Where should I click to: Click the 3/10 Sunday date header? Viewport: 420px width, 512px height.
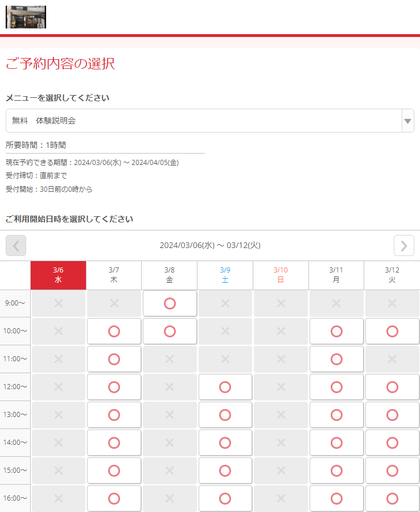281,275
